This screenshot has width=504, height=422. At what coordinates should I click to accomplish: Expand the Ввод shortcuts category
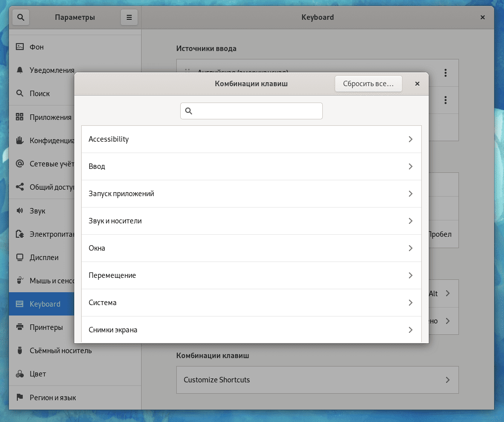tap(251, 166)
